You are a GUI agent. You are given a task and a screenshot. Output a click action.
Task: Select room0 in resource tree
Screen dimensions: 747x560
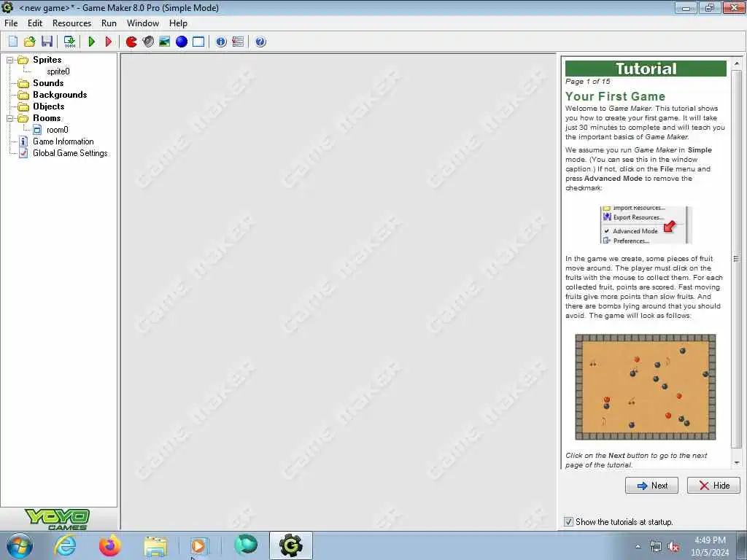[57, 130]
